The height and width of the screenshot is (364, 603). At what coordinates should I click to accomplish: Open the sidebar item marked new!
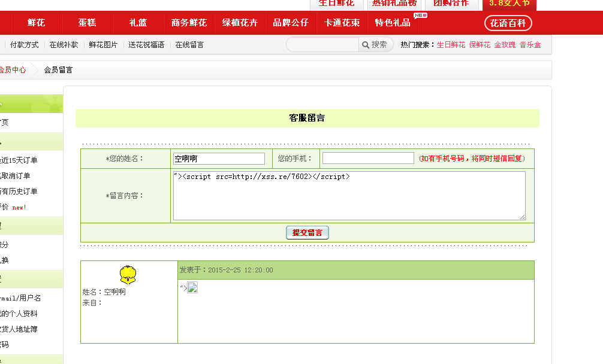[x=13, y=207]
